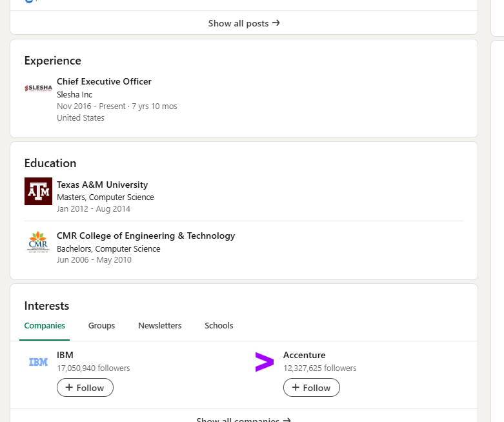Click the Slesha Inc company logo

(x=38, y=88)
